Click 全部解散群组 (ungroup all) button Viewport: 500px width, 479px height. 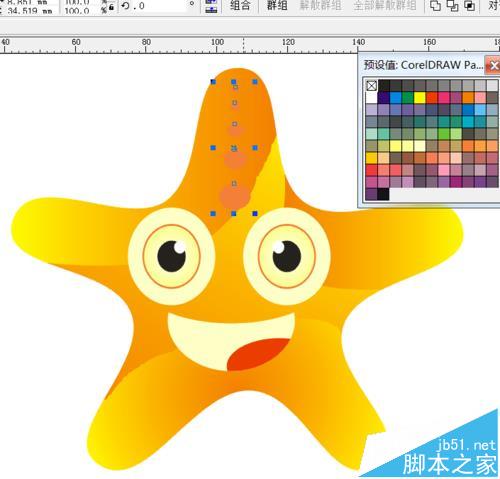[384, 5]
